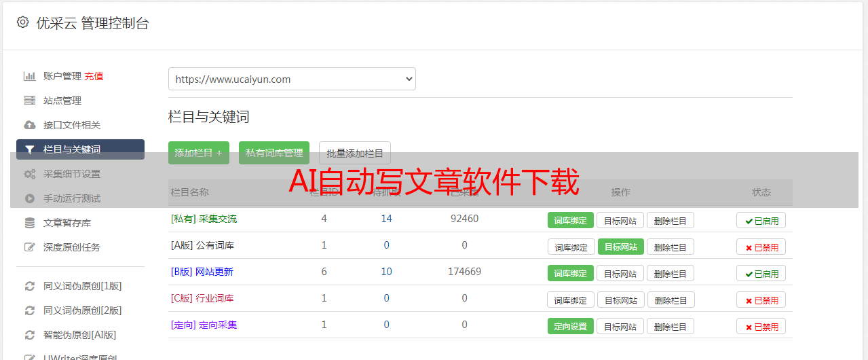The height and width of the screenshot is (360, 868).
Task: Click the cloud upload icon for 接口文件相关
Action: [x=30, y=125]
